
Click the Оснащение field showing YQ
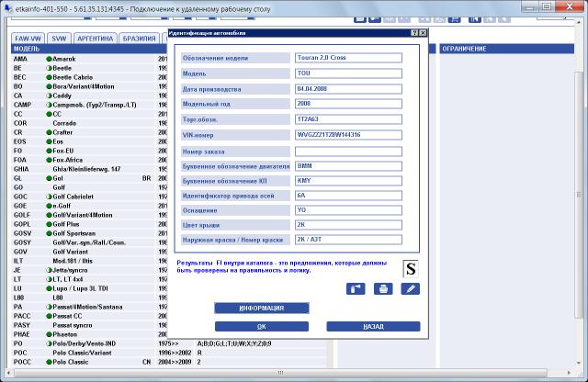pos(348,210)
